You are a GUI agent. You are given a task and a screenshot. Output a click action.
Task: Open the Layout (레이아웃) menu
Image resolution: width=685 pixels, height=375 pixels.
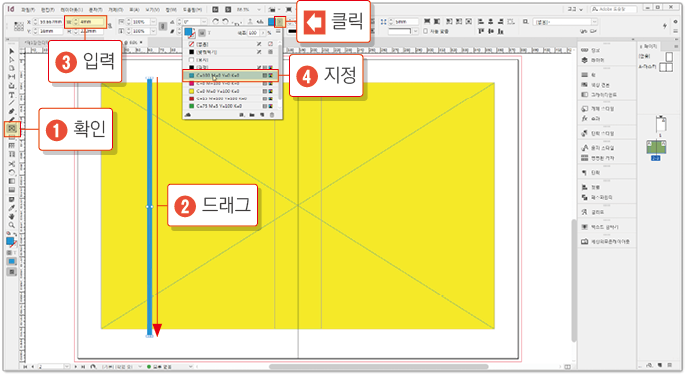[x=71, y=9]
